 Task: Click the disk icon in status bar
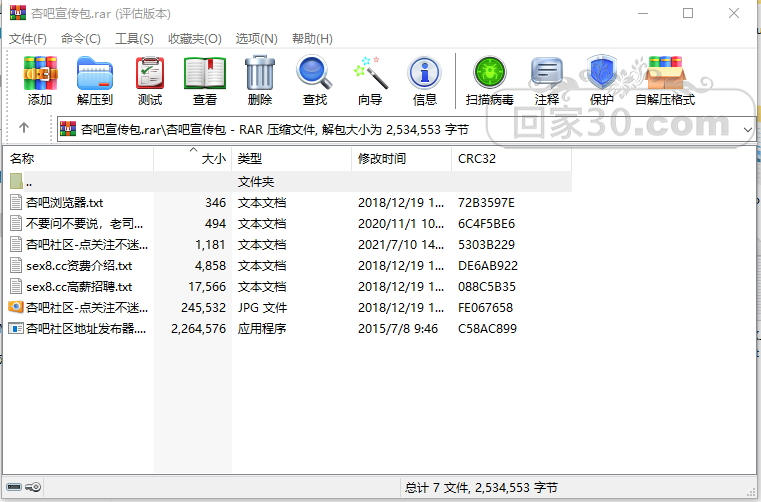[x=14, y=486]
